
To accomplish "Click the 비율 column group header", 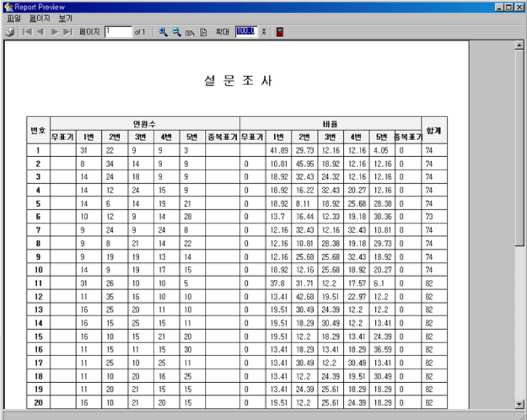I will (x=330, y=124).
